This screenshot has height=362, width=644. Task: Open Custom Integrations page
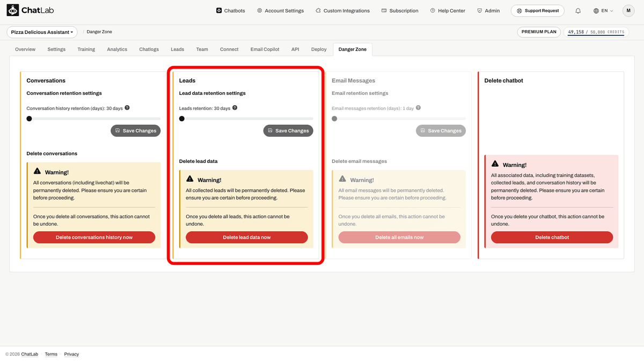tap(342, 11)
